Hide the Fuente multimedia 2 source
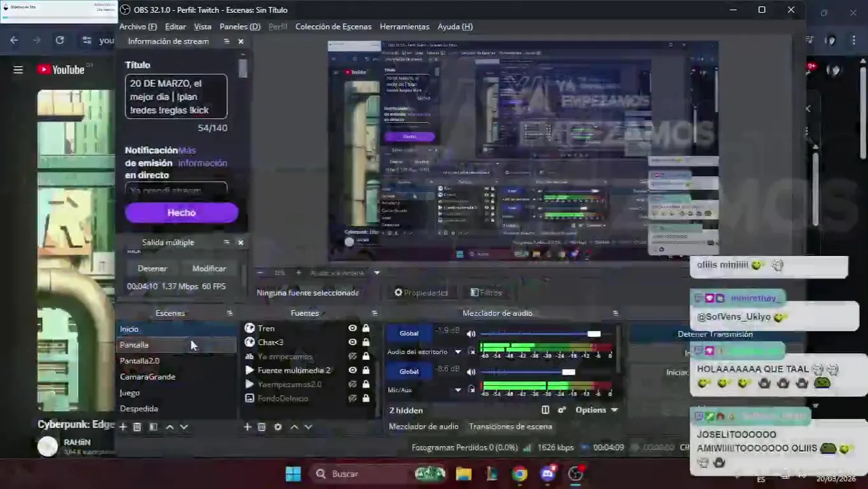The image size is (868, 489). [x=352, y=370]
